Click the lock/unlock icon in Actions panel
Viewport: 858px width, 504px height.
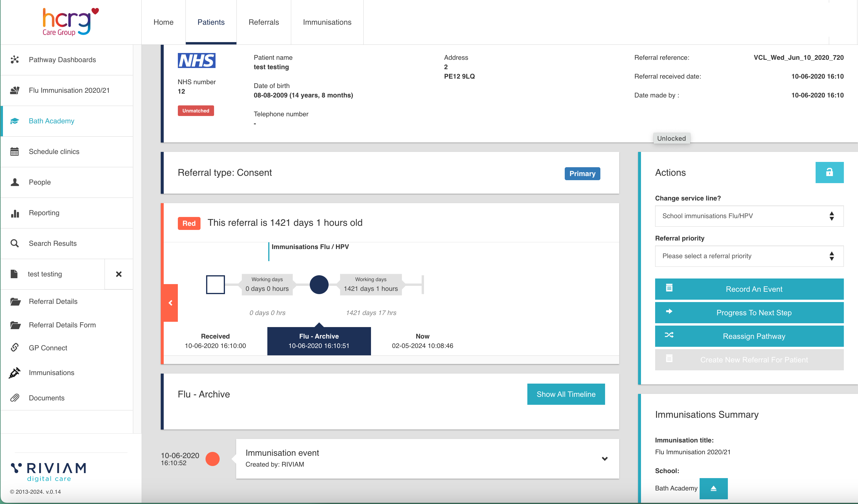(x=829, y=172)
